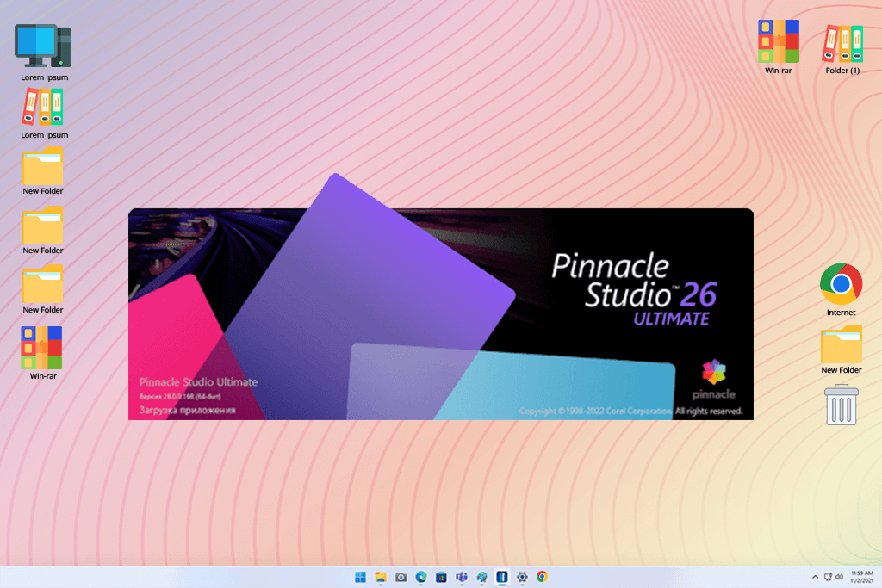Open the clock showing 11:59 AM
This screenshot has width=882, height=588.
click(x=861, y=577)
